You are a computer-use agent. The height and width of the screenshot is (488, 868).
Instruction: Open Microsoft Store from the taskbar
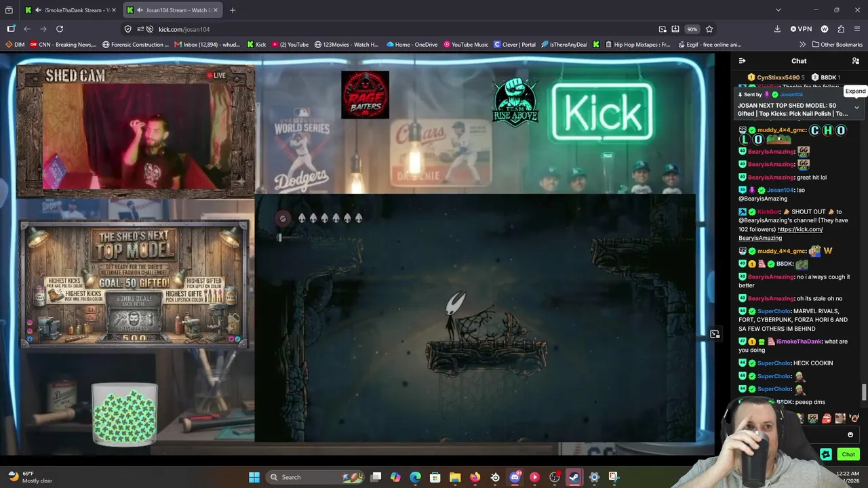click(435, 477)
